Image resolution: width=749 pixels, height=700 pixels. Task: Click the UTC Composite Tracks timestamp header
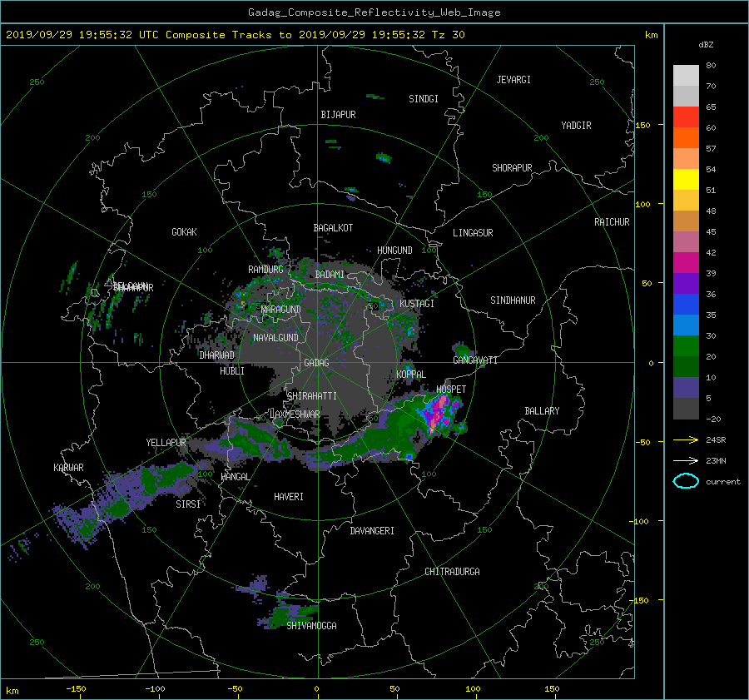(236, 35)
